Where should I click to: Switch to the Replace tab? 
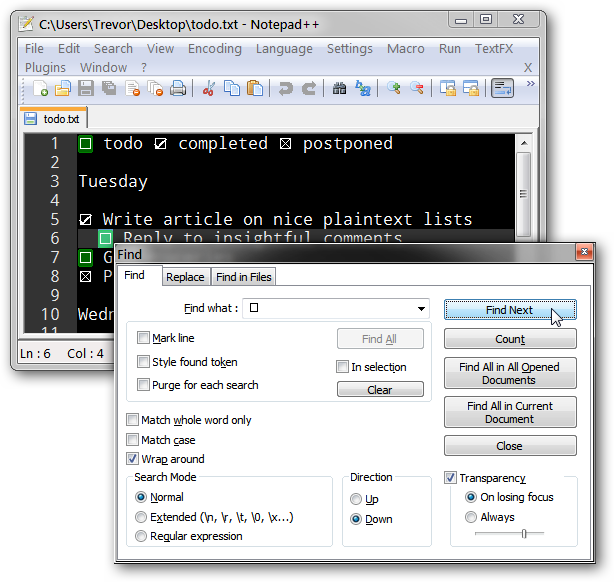(185, 277)
